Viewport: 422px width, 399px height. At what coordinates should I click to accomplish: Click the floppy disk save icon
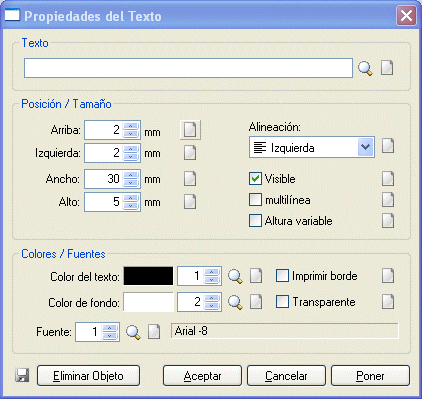[x=22, y=375]
